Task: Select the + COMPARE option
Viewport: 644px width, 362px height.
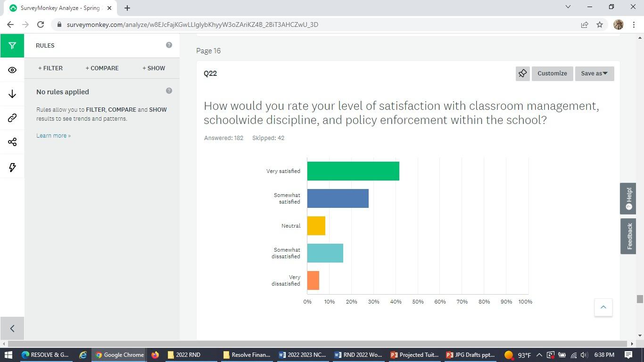Action: (x=102, y=68)
